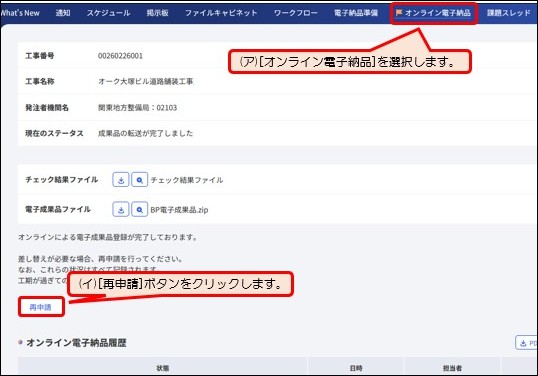Image resolution: width=538 pixels, height=376 pixels.
Task: Open the ワークフロー tab
Action: point(296,13)
